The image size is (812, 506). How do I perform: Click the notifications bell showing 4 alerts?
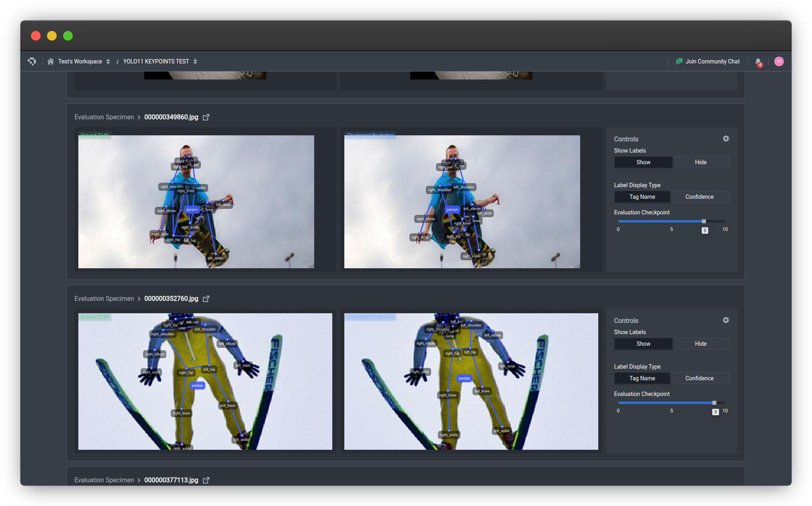coord(758,61)
